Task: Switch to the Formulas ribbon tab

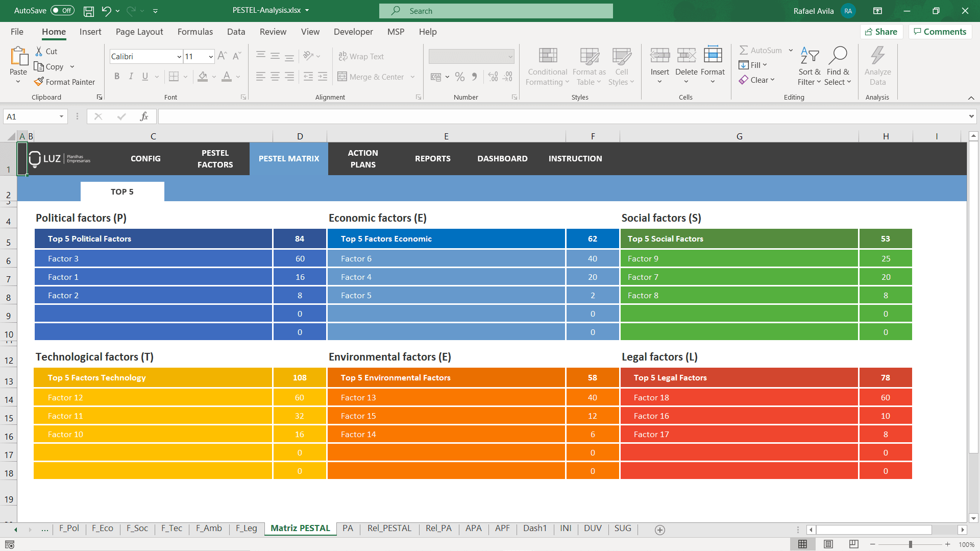Action: click(x=195, y=32)
